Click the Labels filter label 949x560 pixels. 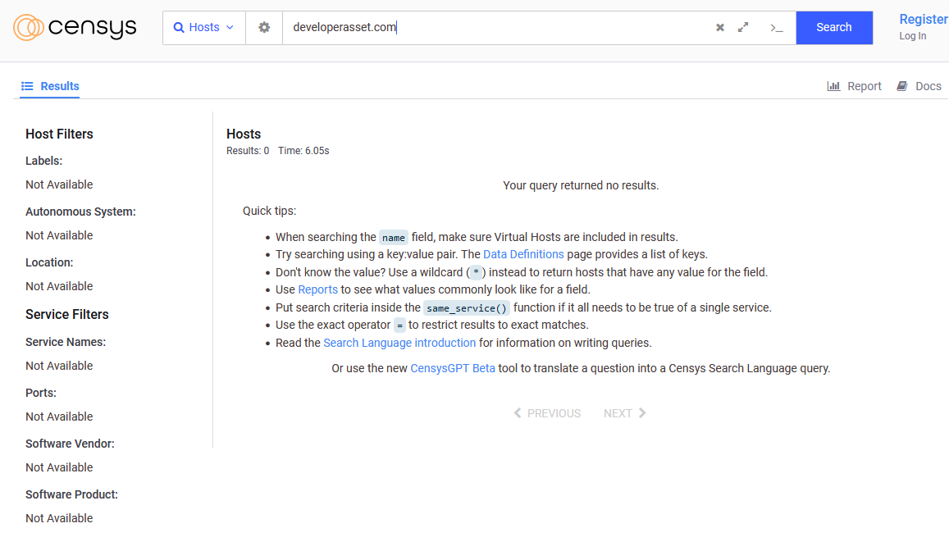(43, 161)
